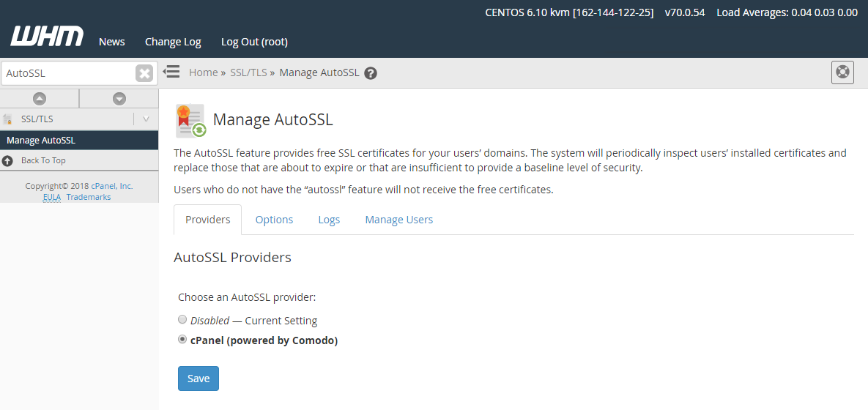Log Out (root) from WHM
Image resolution: width=868 pixels, height=410 pixels.
(254, 42)
